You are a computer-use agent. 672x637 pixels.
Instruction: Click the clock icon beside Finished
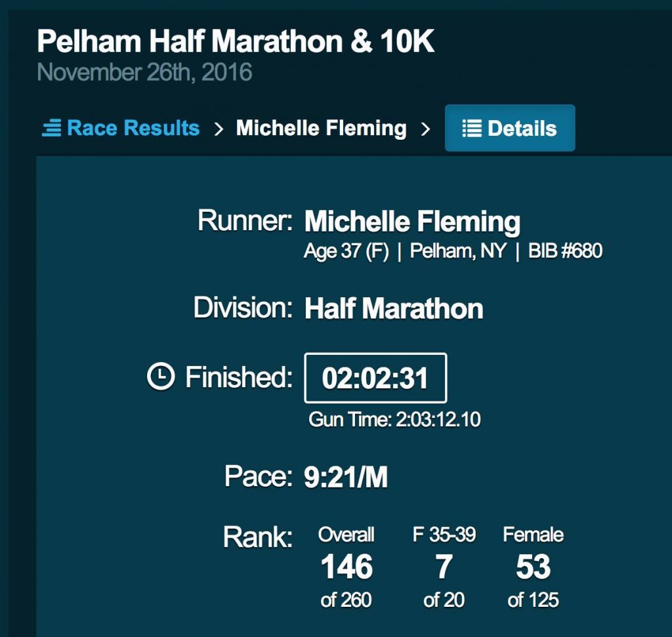(x=161, y=377)
